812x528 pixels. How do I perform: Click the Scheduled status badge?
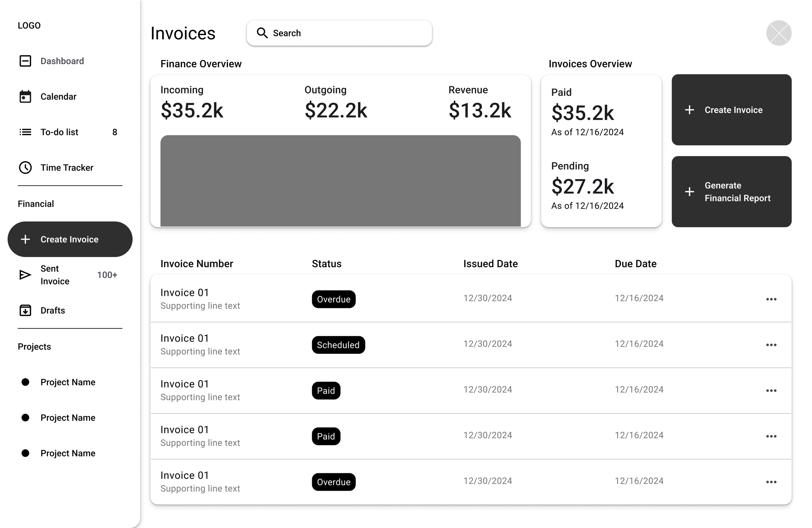point(338,345)
